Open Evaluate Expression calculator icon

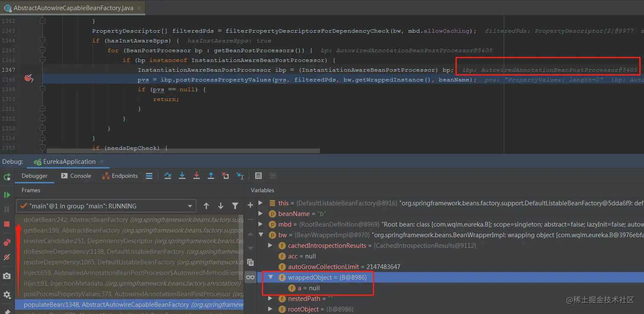coord(258,176)
